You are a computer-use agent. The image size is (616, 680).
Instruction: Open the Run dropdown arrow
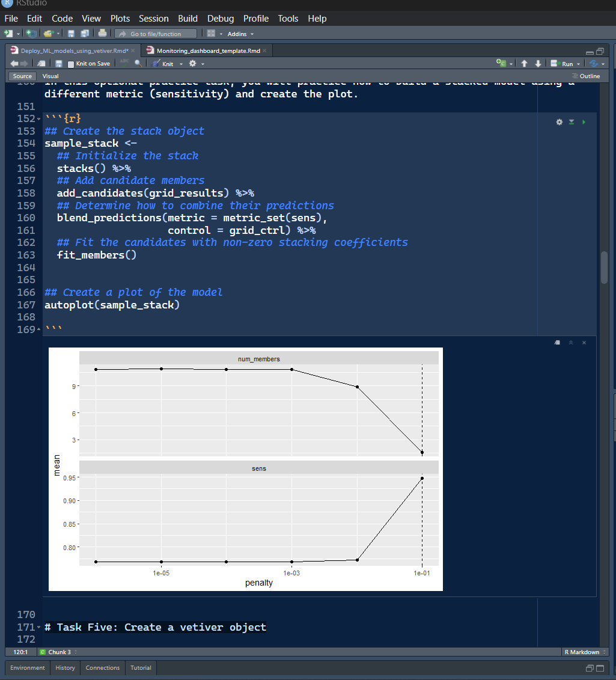[x=579, y=64]
